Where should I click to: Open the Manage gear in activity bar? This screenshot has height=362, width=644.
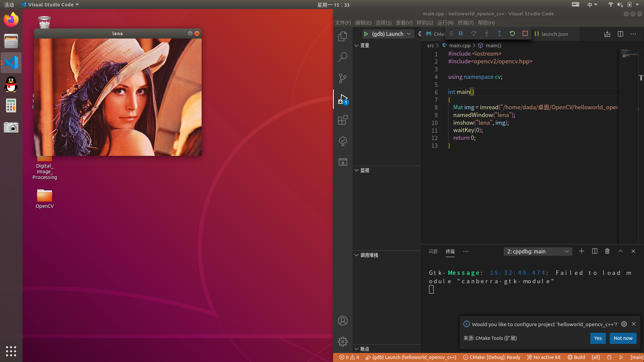tap(342, 342)
